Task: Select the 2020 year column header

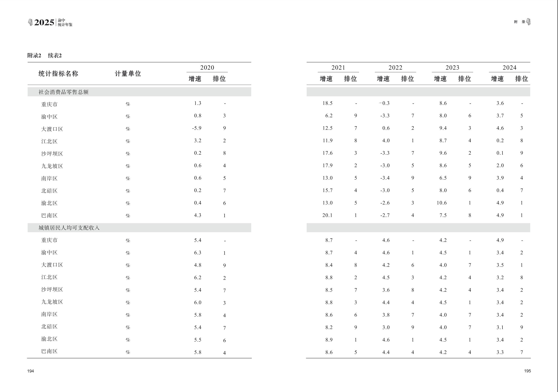Action: tap(207, 67)
